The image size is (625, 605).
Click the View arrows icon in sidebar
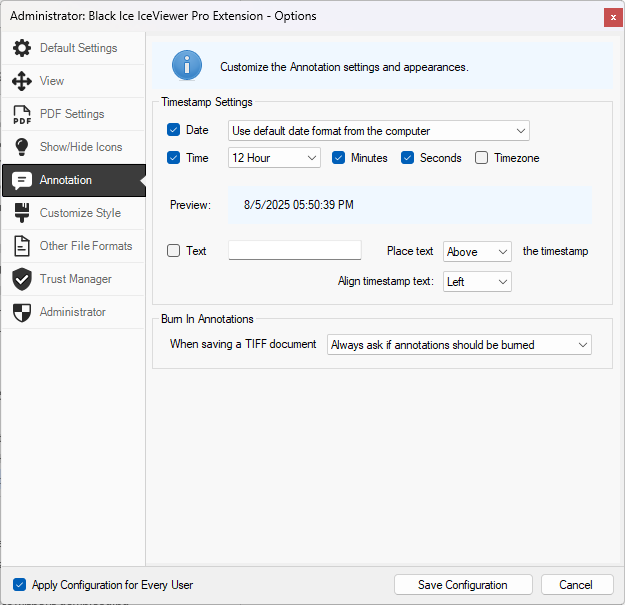(22, 81)
